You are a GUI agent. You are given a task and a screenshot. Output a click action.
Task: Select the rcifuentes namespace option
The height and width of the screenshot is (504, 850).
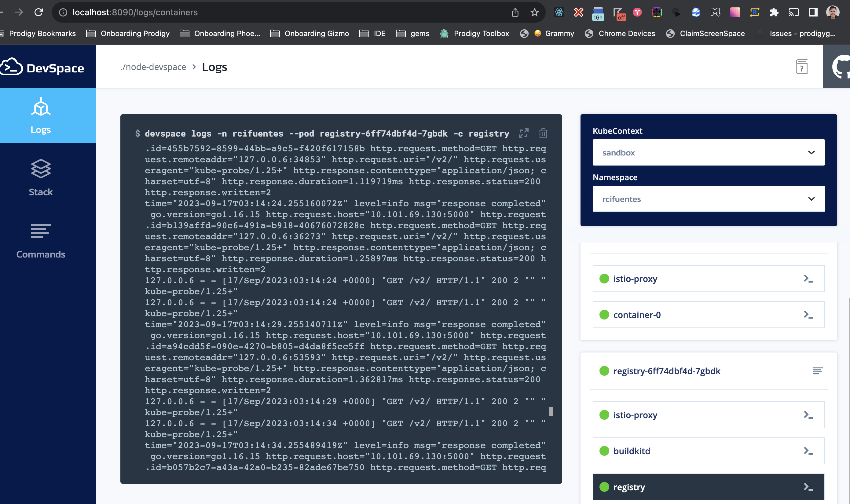(709, 199)
